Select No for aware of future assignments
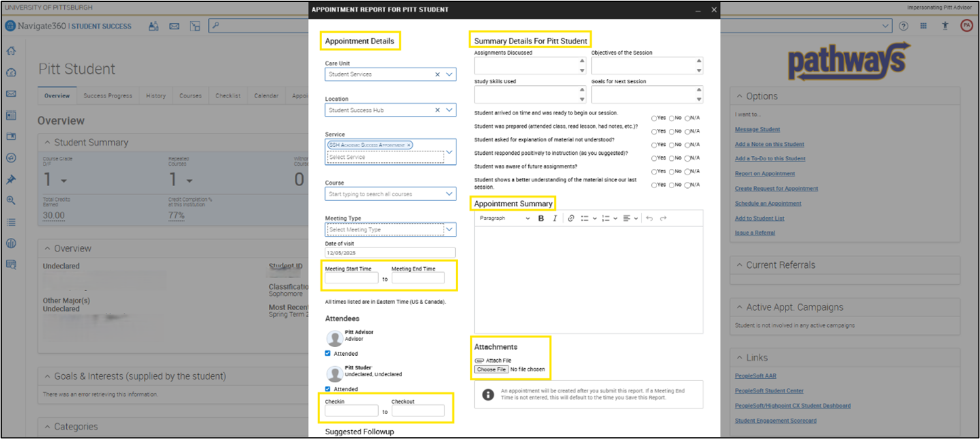 [672, 171]
